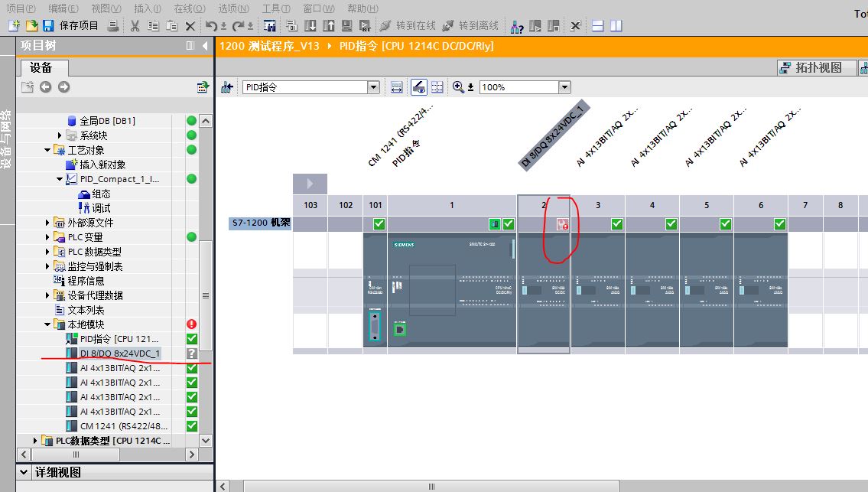The height and width of the screenshot is (492, 868).
Task: Expand the 详细视图 panel
Action: [x=24, y=472]
